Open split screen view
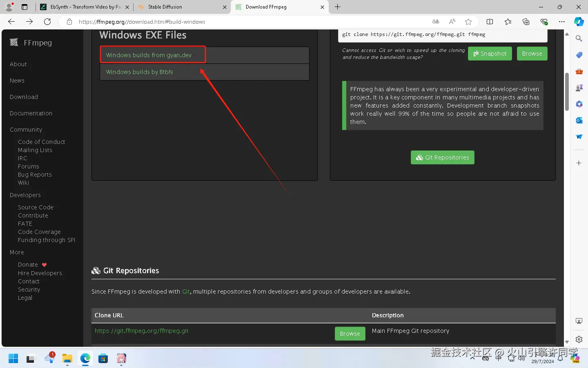The height and width of the screenshot is (368, 588). click(x=490, y=22)
